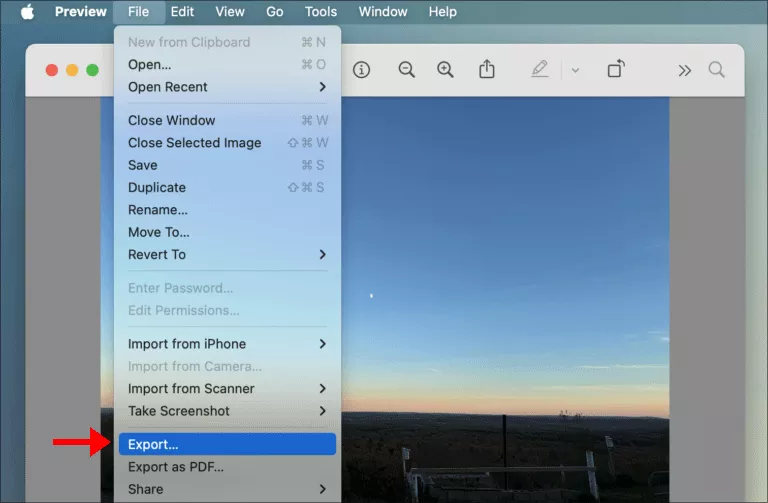768x503 pixels.
Task: Open the Apple menu
Action: [27, 11]
